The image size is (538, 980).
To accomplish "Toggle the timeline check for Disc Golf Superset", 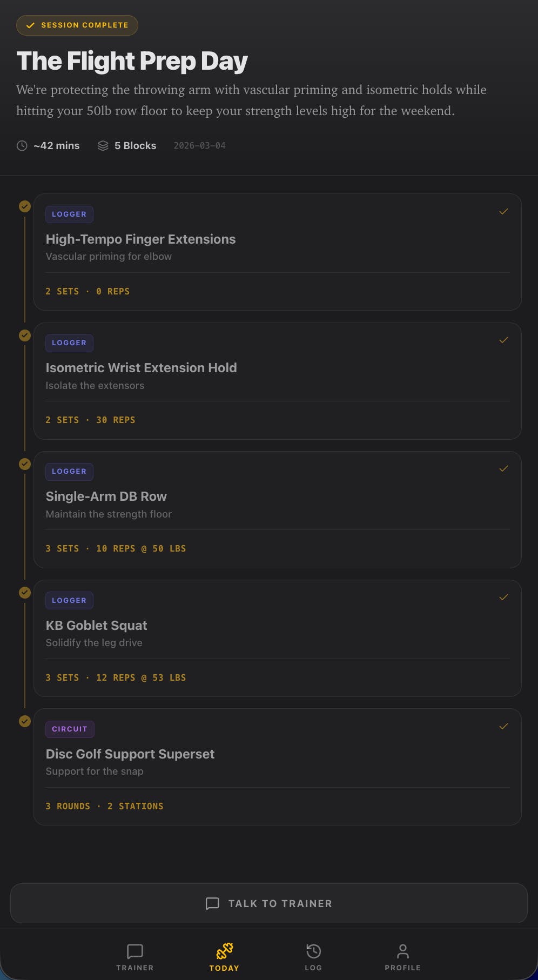I will [25, 721].
